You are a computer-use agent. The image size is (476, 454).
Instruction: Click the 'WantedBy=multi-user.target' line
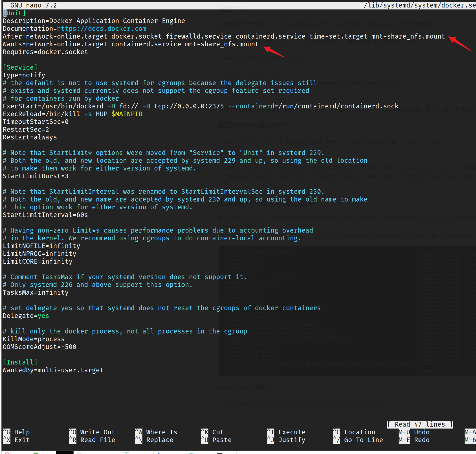click(x=53, y=370)
